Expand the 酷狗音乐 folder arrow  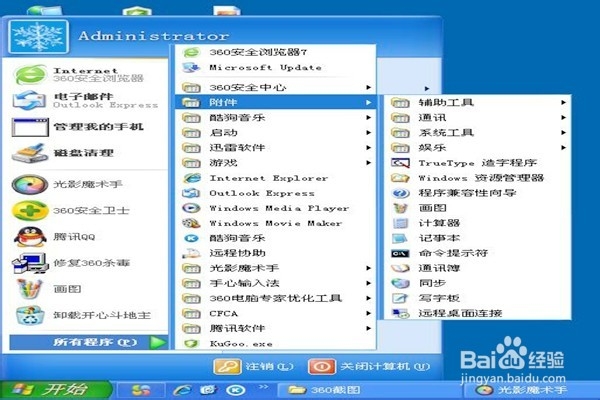tap(368, 118)
